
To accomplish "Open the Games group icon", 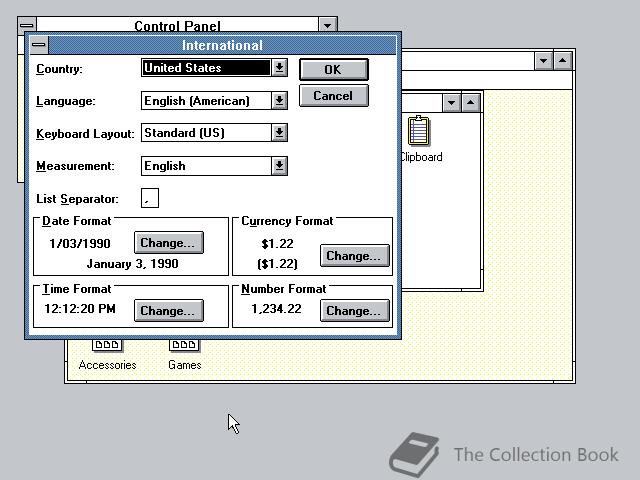I will pyautogui.click(x=184, y=345).
